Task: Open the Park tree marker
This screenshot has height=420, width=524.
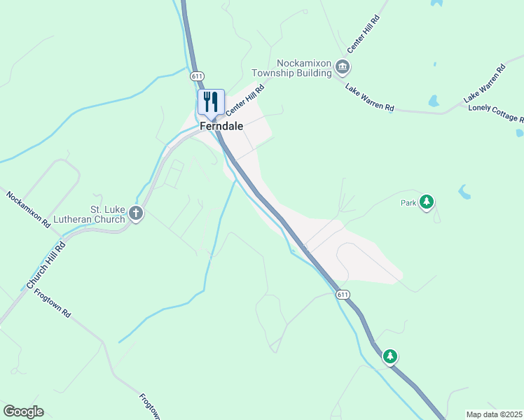Action: coord(426,202)
